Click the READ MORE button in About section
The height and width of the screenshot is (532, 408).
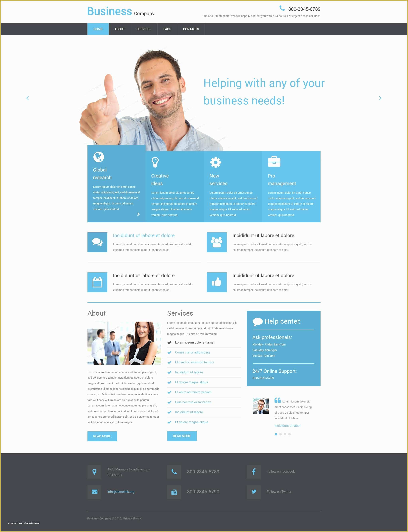tap(102, 436)
